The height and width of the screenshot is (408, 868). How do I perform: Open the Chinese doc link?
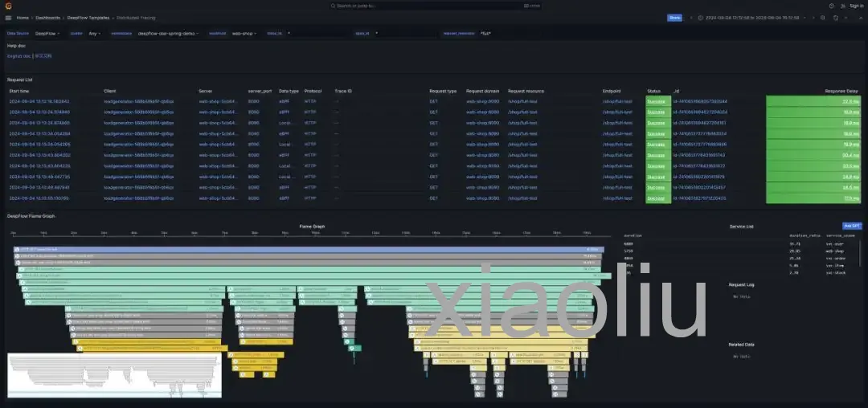coord(43,56)
